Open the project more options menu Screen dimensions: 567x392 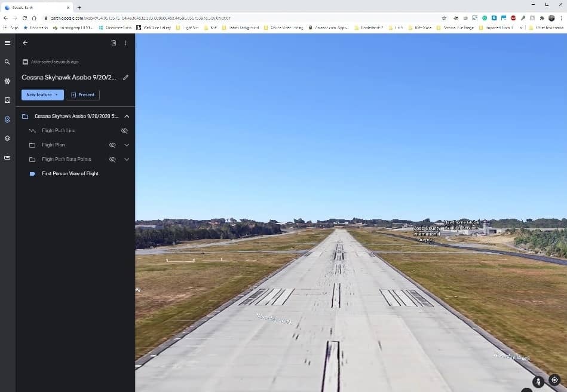click(x=125, y=43)
